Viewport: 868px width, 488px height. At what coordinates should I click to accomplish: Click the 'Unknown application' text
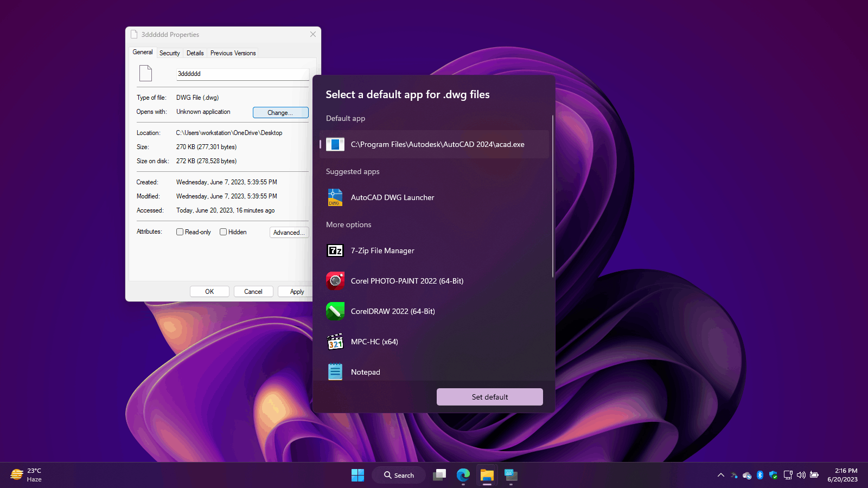[x=203, y=112]
